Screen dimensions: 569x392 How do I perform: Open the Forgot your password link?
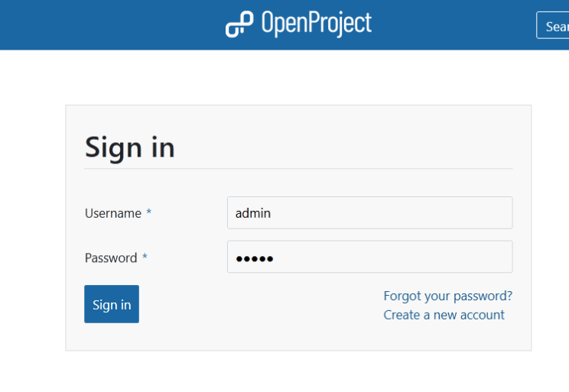447,296
